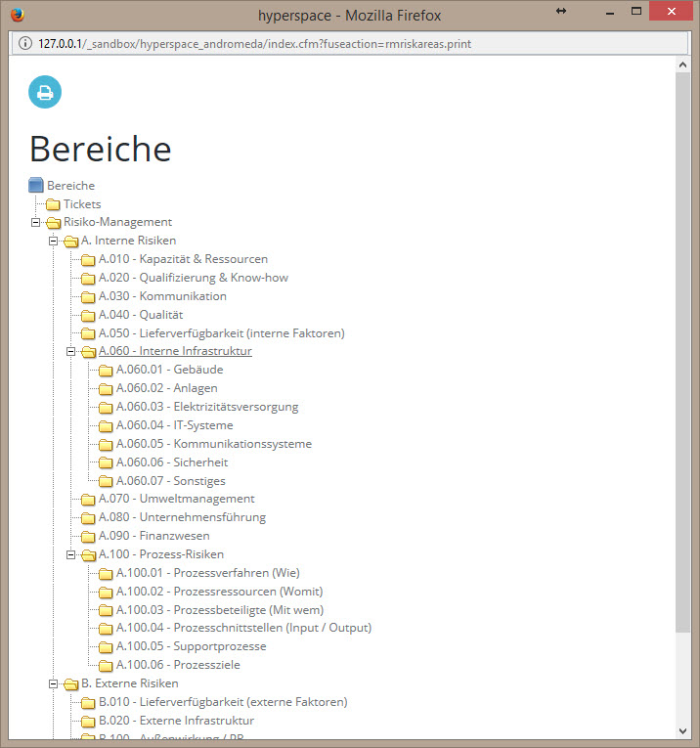Select A.100.04 - Prozessschnittstellen (Input / Output)
The height and width of the screenshot is (748, 700).
tap(243, 628)
